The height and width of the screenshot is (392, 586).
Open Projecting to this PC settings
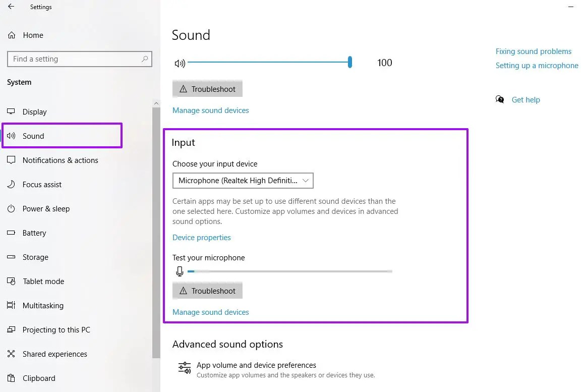(x=11, y=329)
